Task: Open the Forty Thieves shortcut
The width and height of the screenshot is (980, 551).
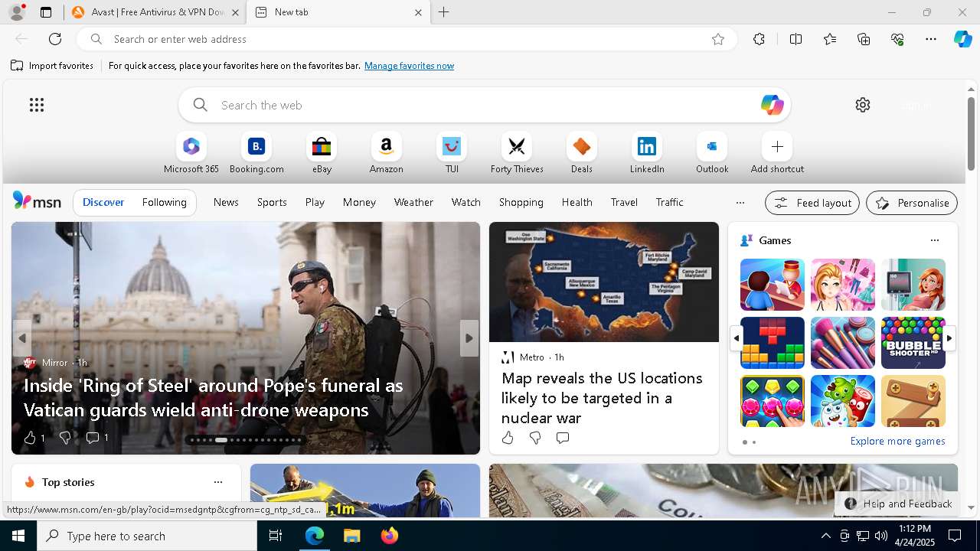Action: coord(517,153)
